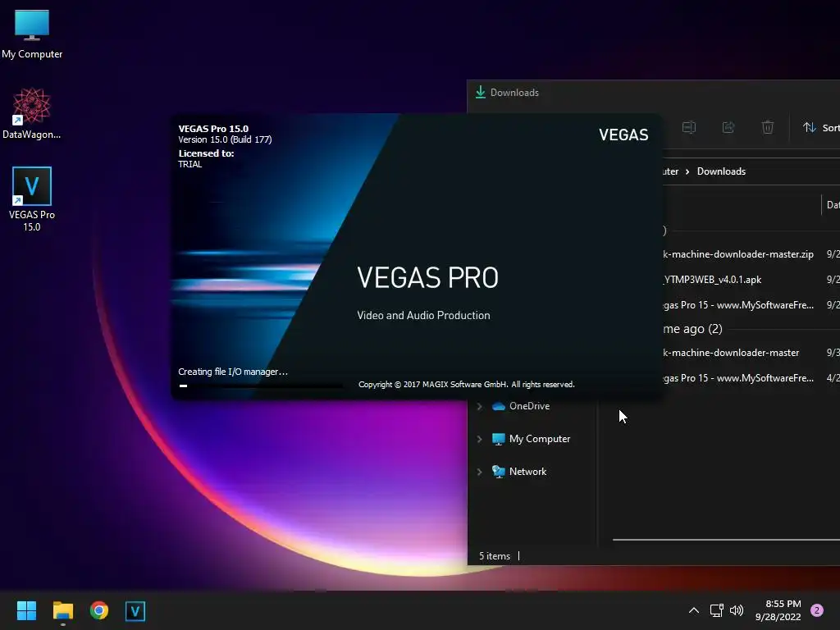Screen dimensions: 840x630
Task: Open volume control tray icon
Action: click(737, 610)
